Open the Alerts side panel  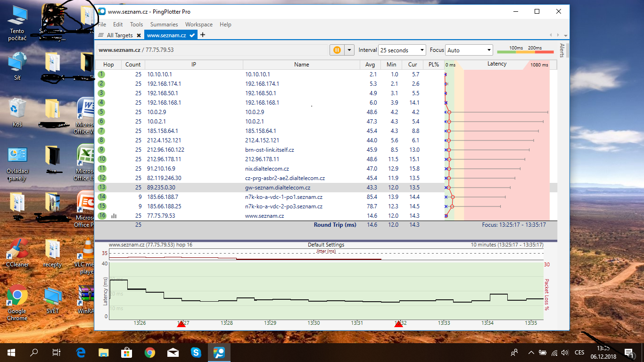click(x=562, y=50)
